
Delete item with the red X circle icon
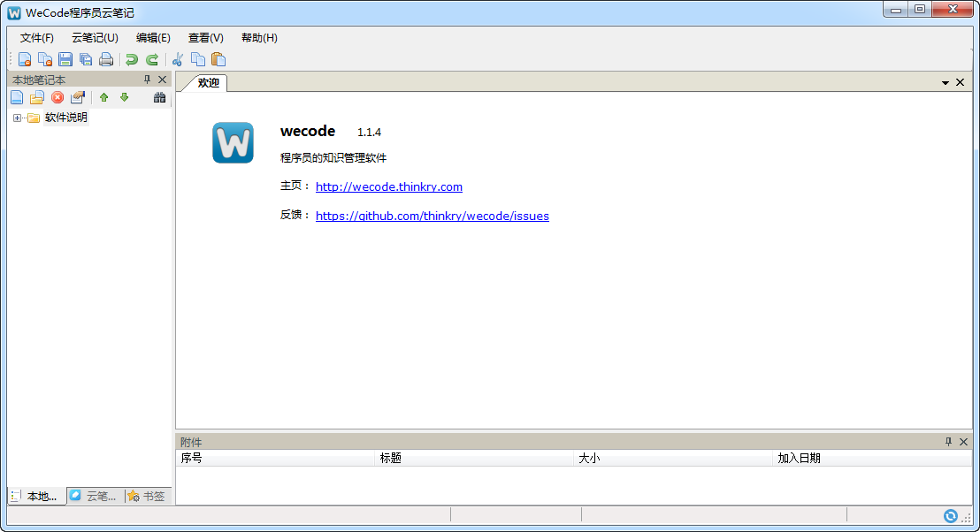click(57, 97)
